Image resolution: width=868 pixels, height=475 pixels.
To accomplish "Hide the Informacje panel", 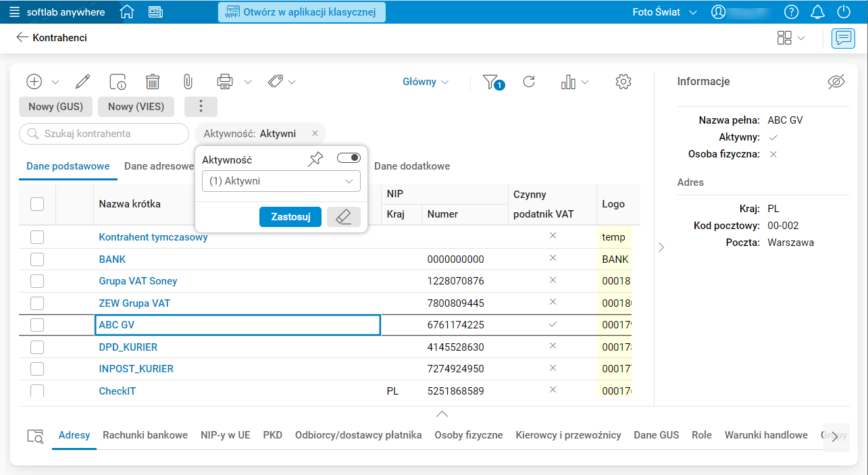I will click(x=836, y=82).
